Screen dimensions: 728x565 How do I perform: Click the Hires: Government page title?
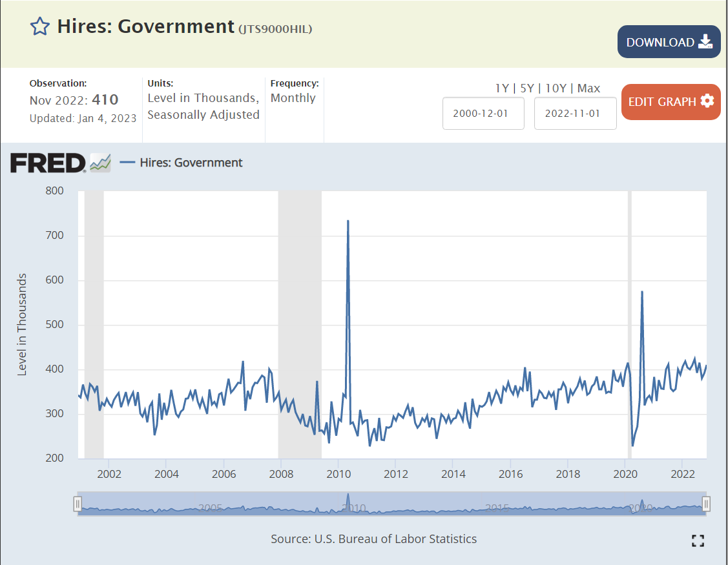(x=145, y=26)
